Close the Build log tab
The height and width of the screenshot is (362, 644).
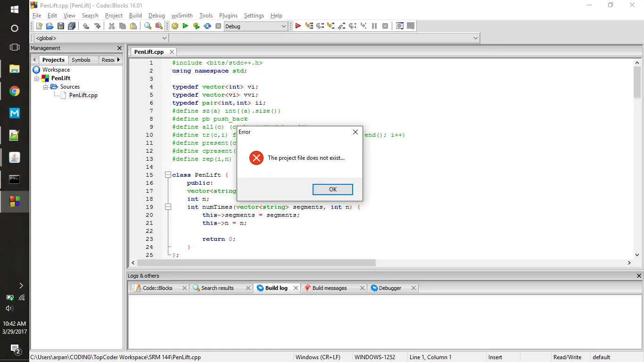[296, 288]
